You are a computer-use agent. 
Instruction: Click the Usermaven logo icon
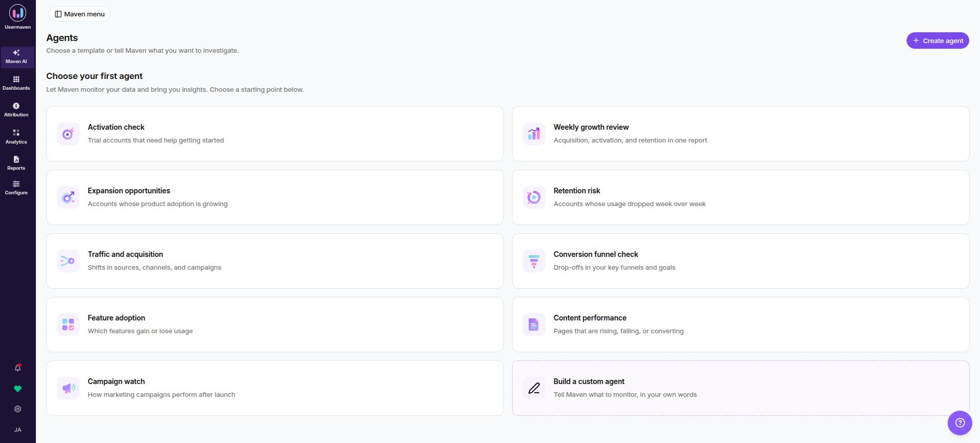(x=17, y=13)
